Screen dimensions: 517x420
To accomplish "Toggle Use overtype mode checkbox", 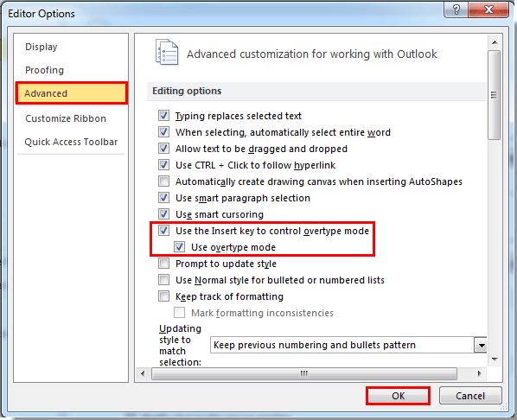I will (x=179, y=247).
